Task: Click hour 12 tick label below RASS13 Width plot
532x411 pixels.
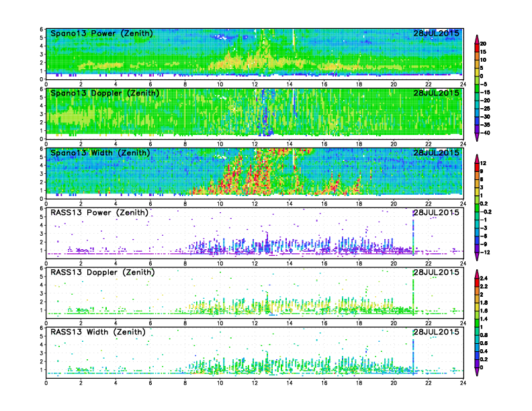Action: pos(255,383)
